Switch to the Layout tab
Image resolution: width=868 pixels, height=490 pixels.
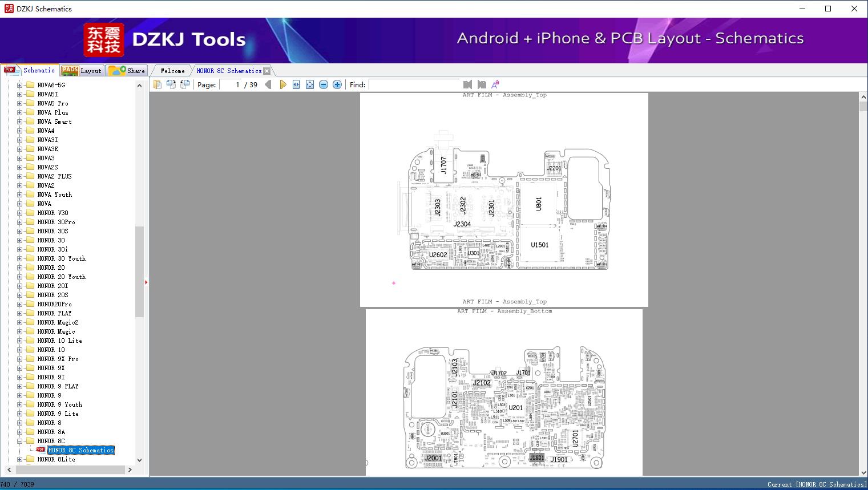pyautogui.click(x=82, y=71)
